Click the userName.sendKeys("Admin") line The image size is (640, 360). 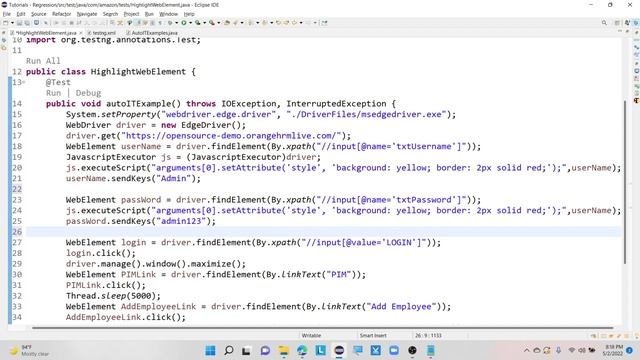tap(133, 178)
